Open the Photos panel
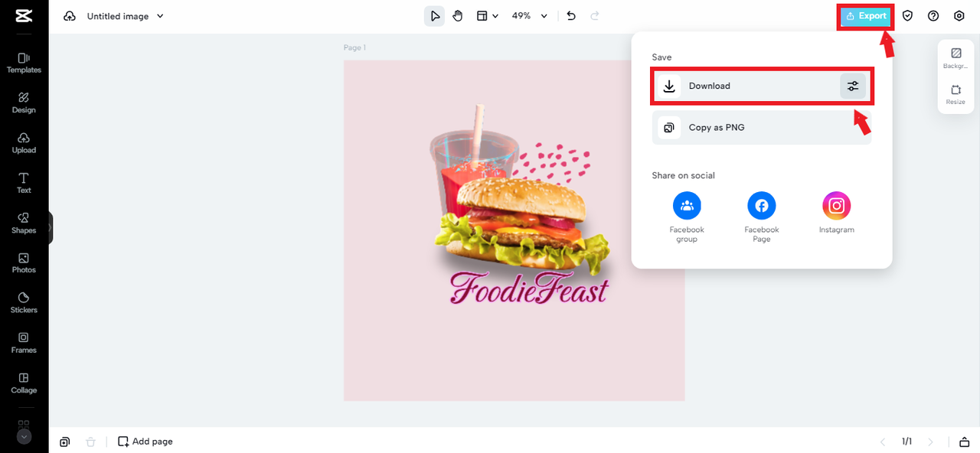 click(24, 263)
